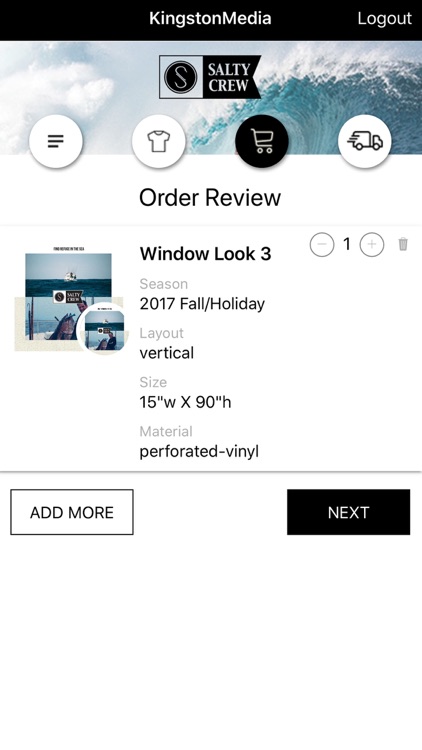The image size is (422, 750).
Task: Delete Window Look 3 with trash icon
Action: click(403, 244)
